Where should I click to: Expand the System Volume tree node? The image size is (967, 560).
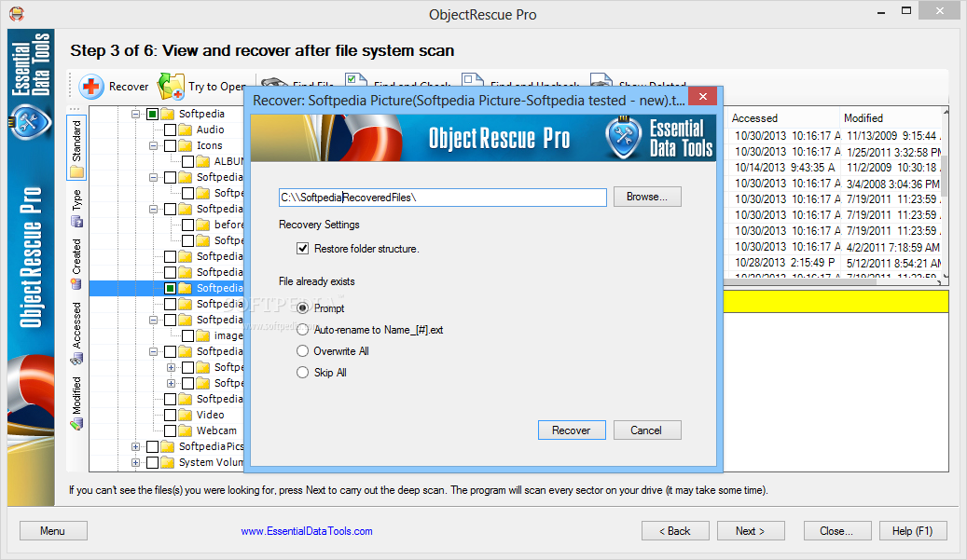pyautogui.click(x=135, y=463)
